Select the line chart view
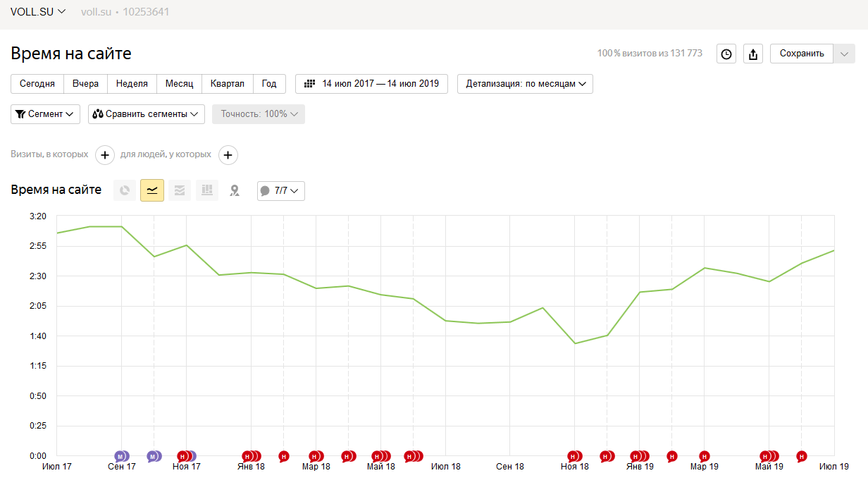The height and width of the screenshot is (485, 868). [152, 190]
